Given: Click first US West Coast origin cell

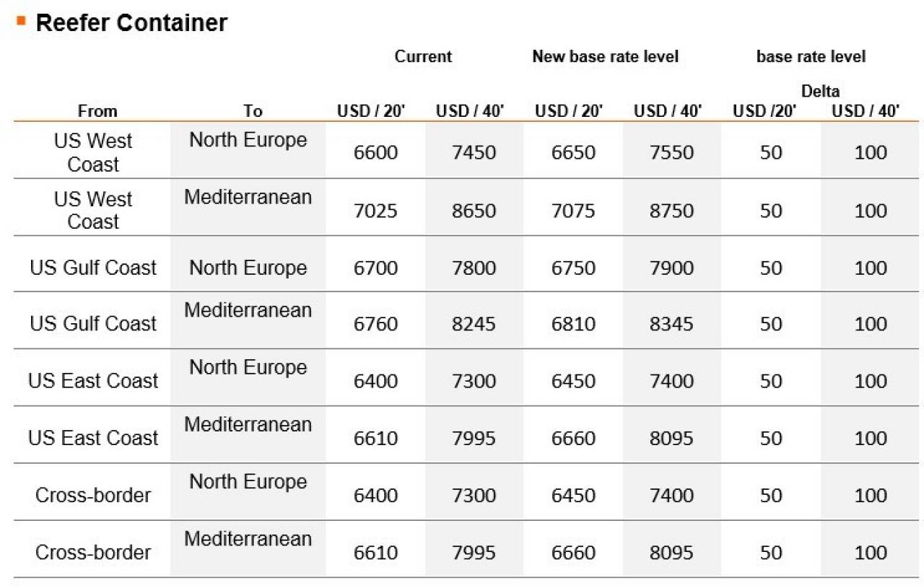Looking at the screenshot, I should coord(93,152).
